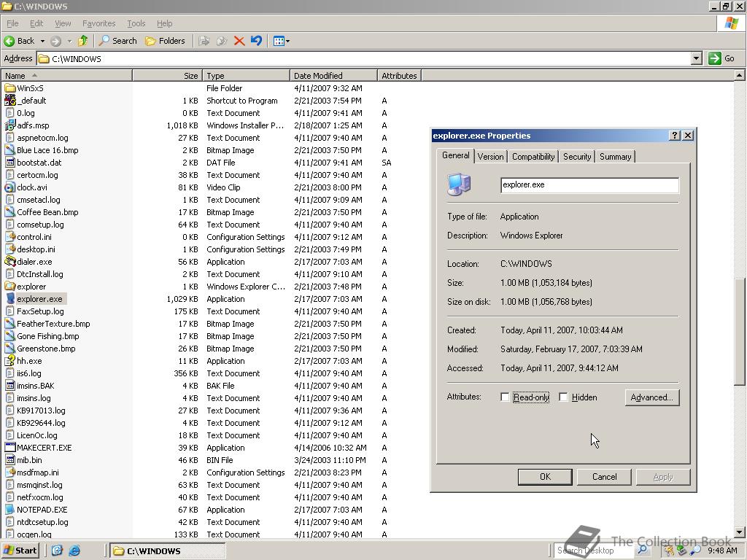Sort by the Size column header
Image resolution: width=747 pixels, height=560 pixels.
(167, 76)
